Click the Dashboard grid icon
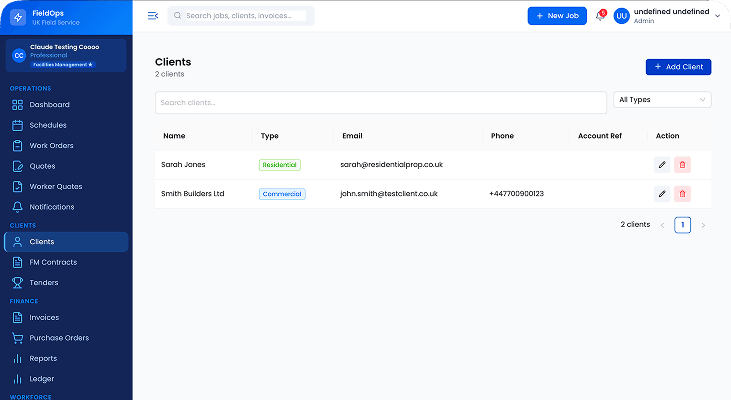Viewport: 731px width, 400px height. (x=17, y=105)
